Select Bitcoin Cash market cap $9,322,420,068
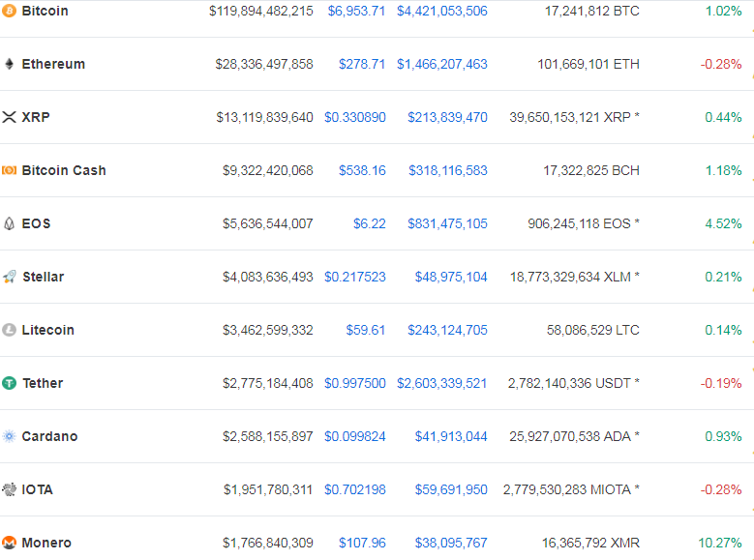The width and height of the screenshot is (754, 560). click(268, 170)
